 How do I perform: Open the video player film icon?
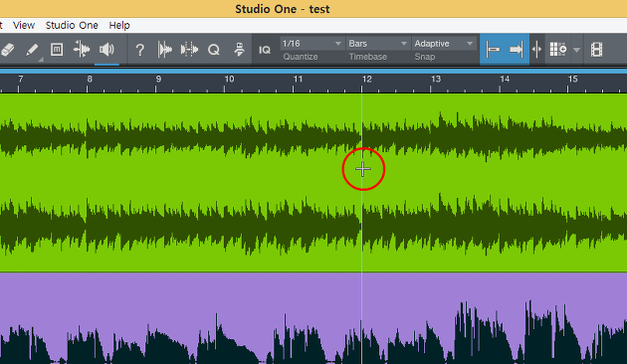coord(596,50)
